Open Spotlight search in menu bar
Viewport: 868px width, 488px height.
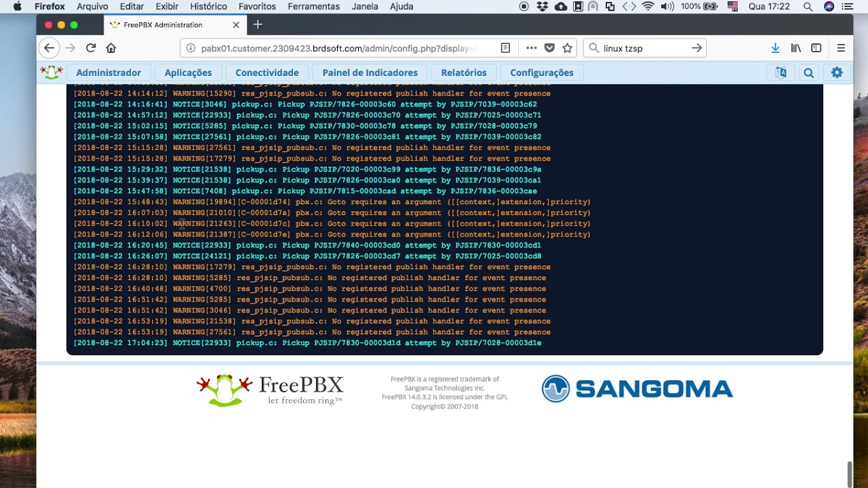pos(808,7)
